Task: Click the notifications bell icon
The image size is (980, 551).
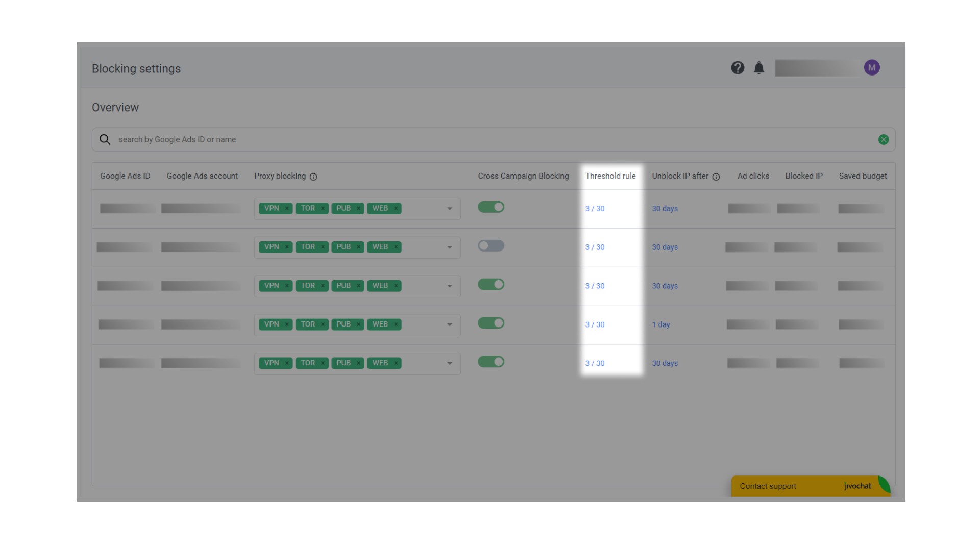Action: point(759,68)
